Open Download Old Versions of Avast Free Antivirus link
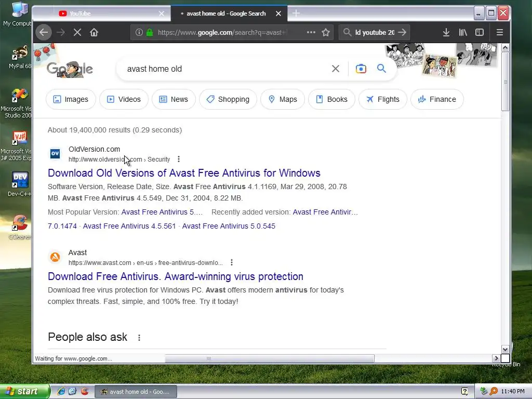This screenshot has width=532, height=399. (184, 173)
